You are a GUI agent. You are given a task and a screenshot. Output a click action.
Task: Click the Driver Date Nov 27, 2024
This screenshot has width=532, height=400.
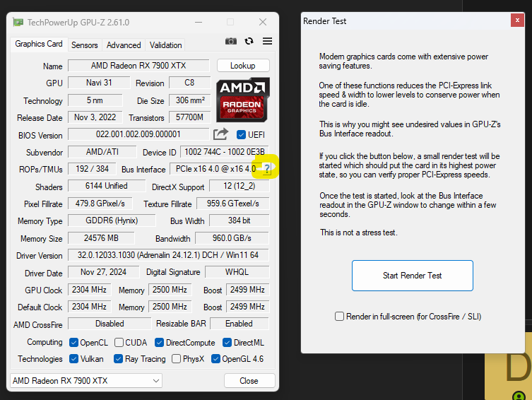pyautogui.click(x=103, y=272)
